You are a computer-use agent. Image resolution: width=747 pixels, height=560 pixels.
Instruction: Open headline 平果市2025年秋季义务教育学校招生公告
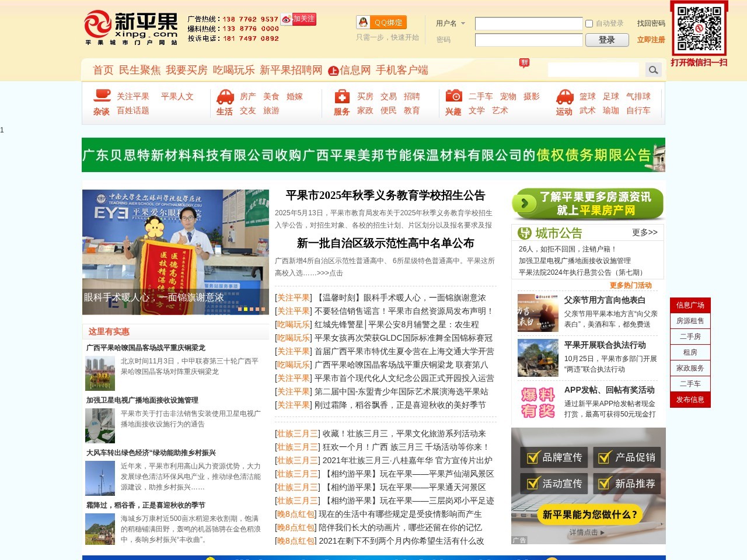pos(385,195)
